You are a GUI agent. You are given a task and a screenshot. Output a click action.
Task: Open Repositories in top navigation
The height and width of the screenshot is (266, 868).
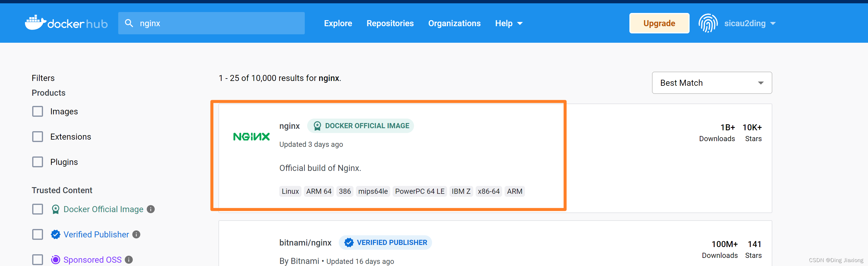pyautogui.click(x=390, y=23)
